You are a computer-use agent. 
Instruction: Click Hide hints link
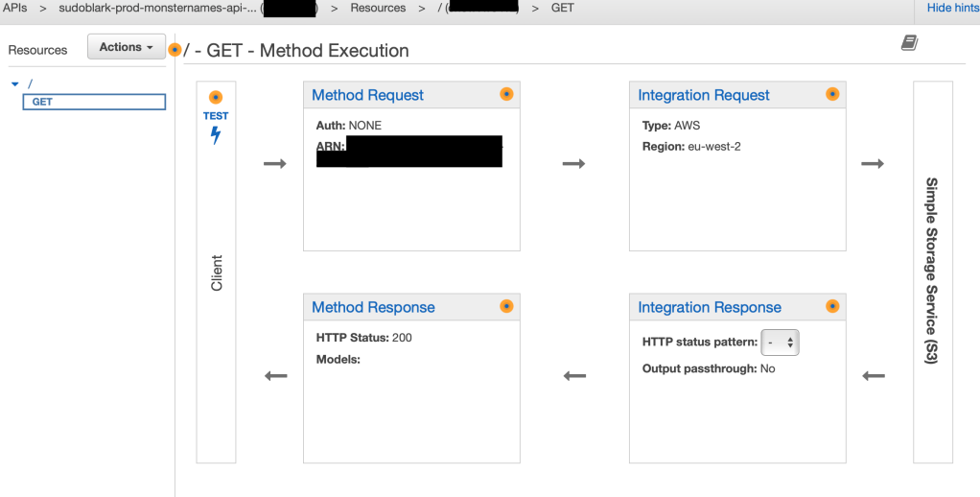[x=952, y=8]
